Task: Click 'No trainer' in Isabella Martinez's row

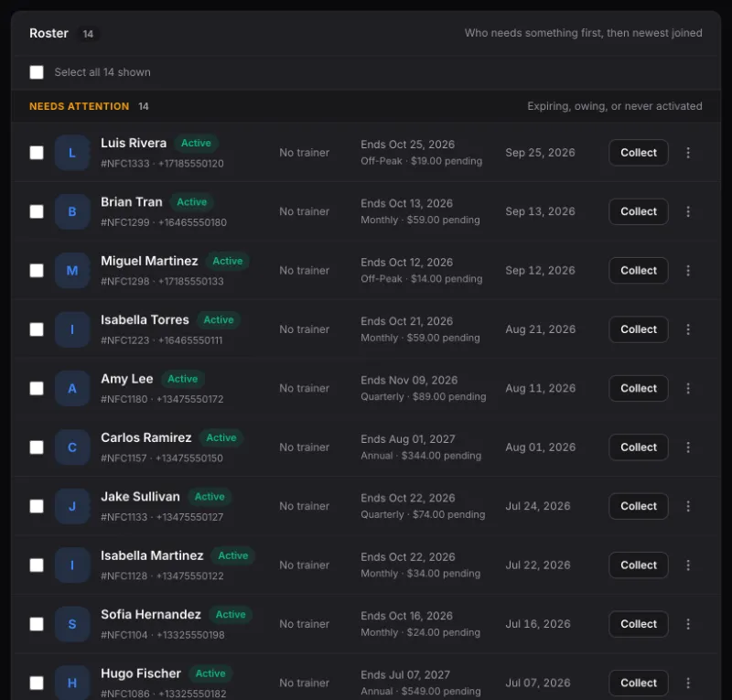Action: tap(305, 565)
